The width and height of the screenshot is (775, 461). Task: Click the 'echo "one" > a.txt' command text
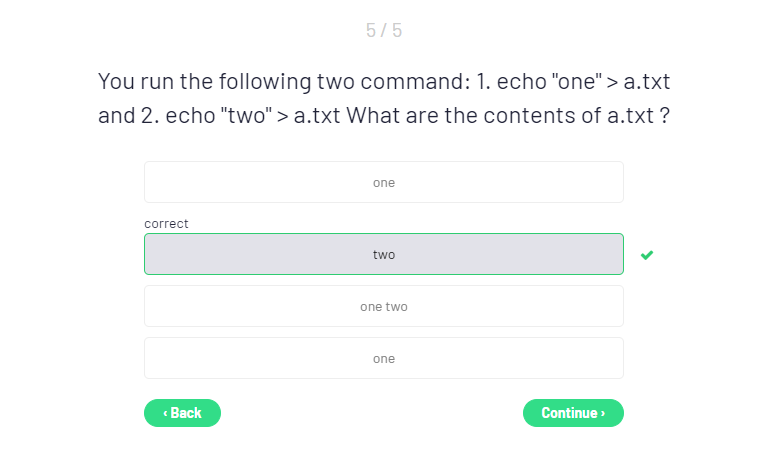coord(585,80)
